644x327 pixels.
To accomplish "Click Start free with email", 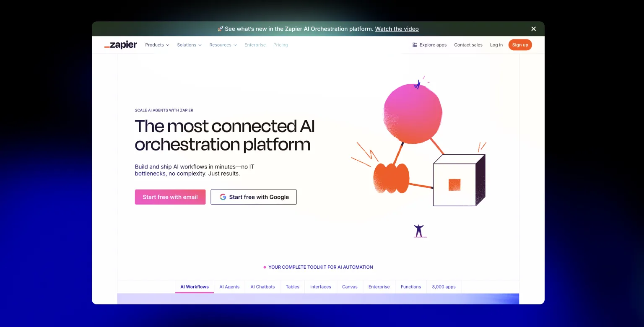I will coord(170,197).
